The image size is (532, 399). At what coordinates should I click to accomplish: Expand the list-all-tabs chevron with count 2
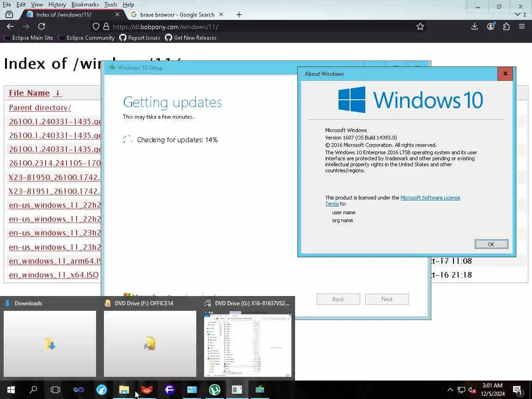coord(520,15)
